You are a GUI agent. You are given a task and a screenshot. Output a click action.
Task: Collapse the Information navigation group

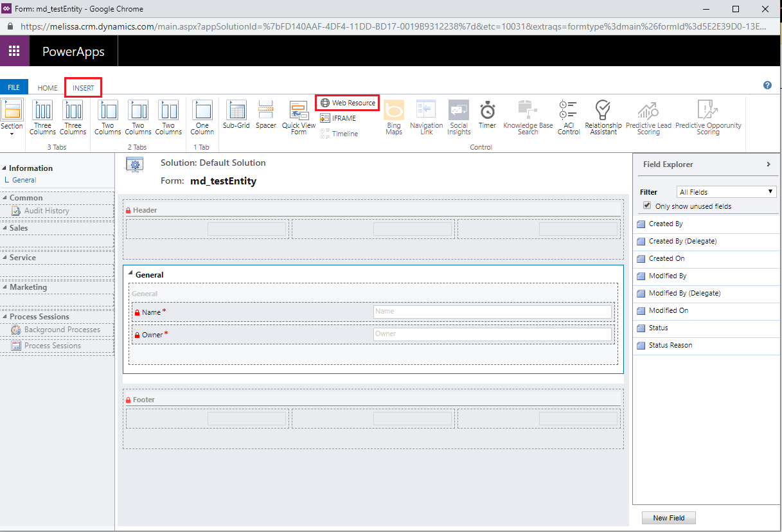(x=5, y=168)
